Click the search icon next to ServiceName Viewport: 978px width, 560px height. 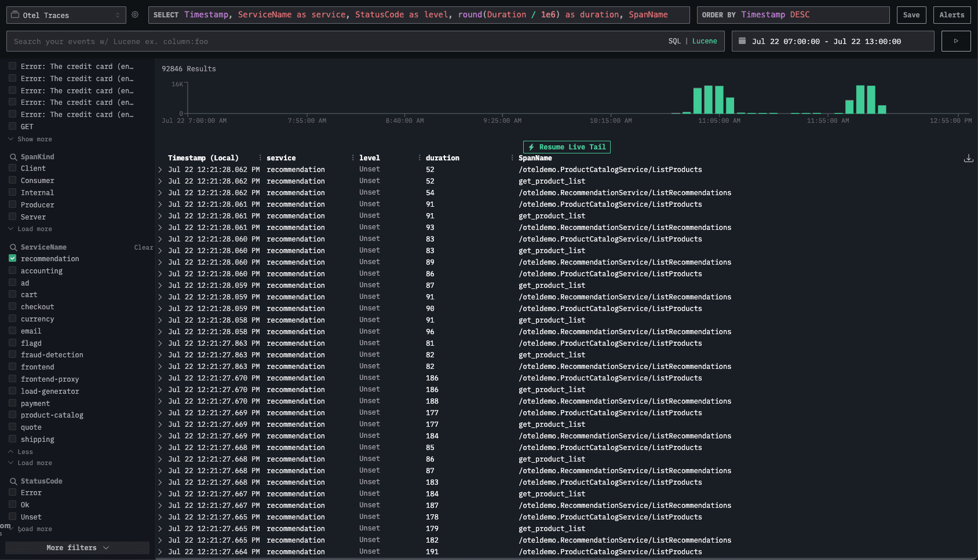(13, 247)
